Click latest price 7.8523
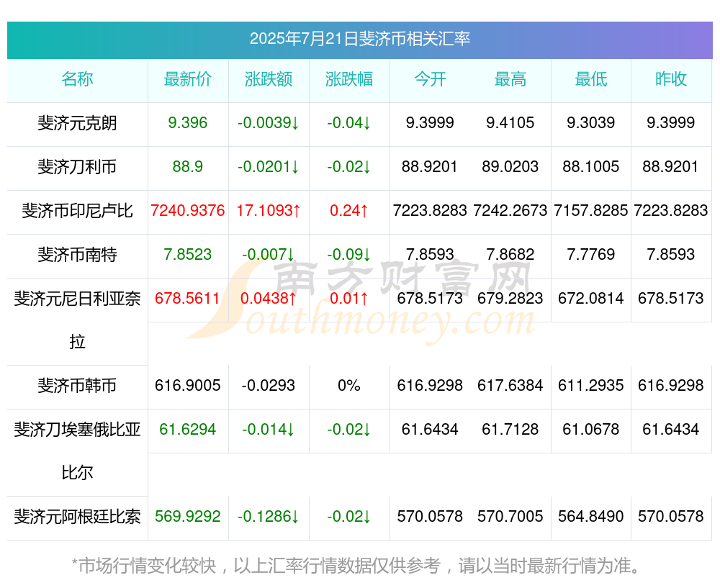This screenshot has height=588, width=720. 188,254
